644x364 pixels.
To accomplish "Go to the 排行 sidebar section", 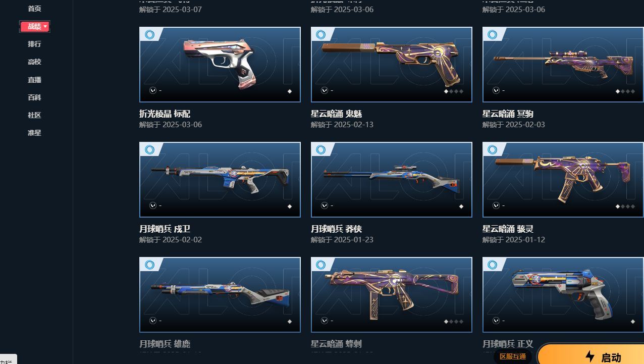I will [34, 44].
